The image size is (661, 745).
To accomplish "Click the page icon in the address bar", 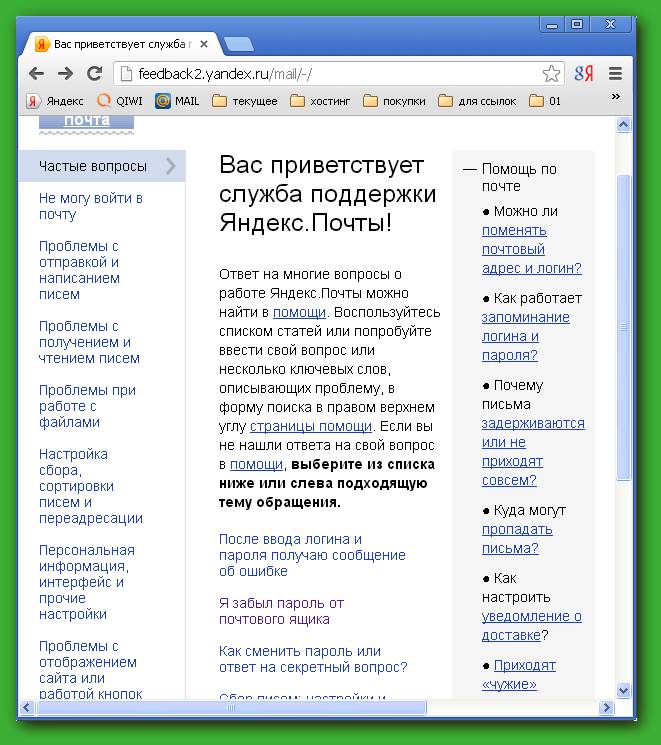I will coord(126,74).
